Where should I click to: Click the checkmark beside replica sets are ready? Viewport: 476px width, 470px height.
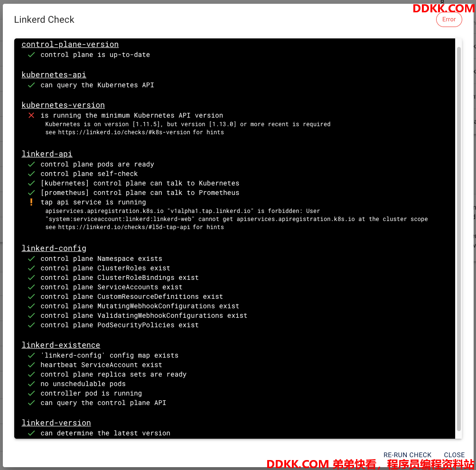[x=31, y=374]
